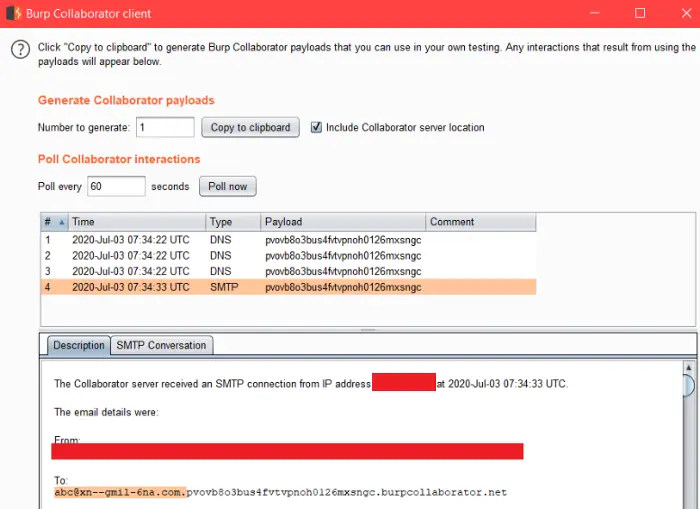Click Copy to clipboard button
The image size is (700, 509).
coord(250,127)
